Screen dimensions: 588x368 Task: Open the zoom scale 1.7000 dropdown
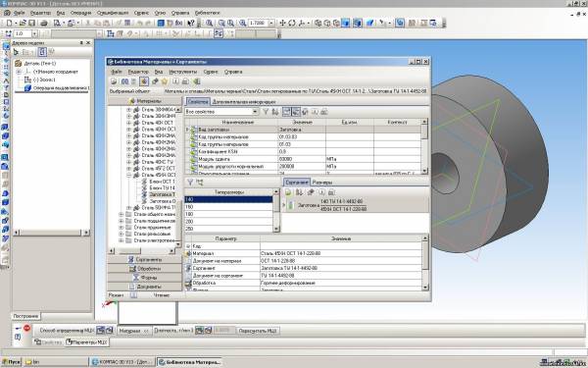271,23
